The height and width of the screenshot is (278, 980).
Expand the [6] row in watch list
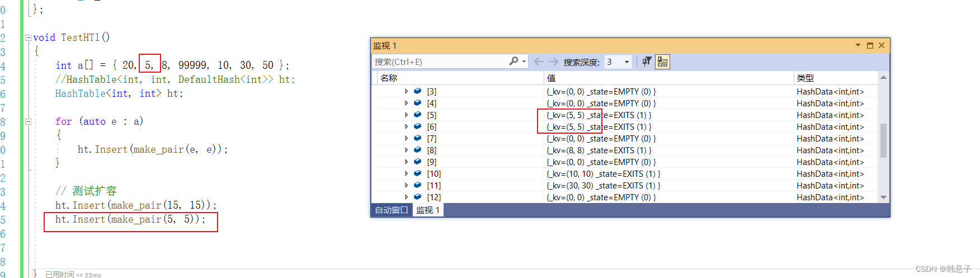pyautogui.click(x=407, y=126)
